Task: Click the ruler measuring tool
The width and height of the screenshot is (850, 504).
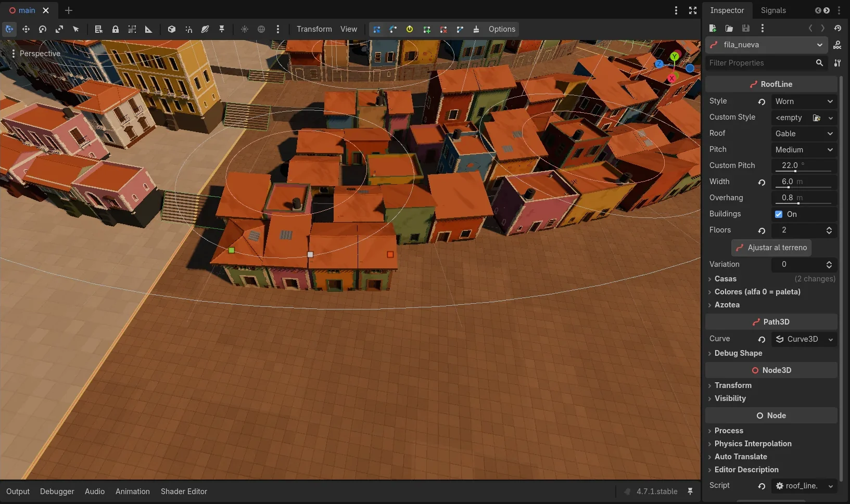Action: tap(148, 29)
